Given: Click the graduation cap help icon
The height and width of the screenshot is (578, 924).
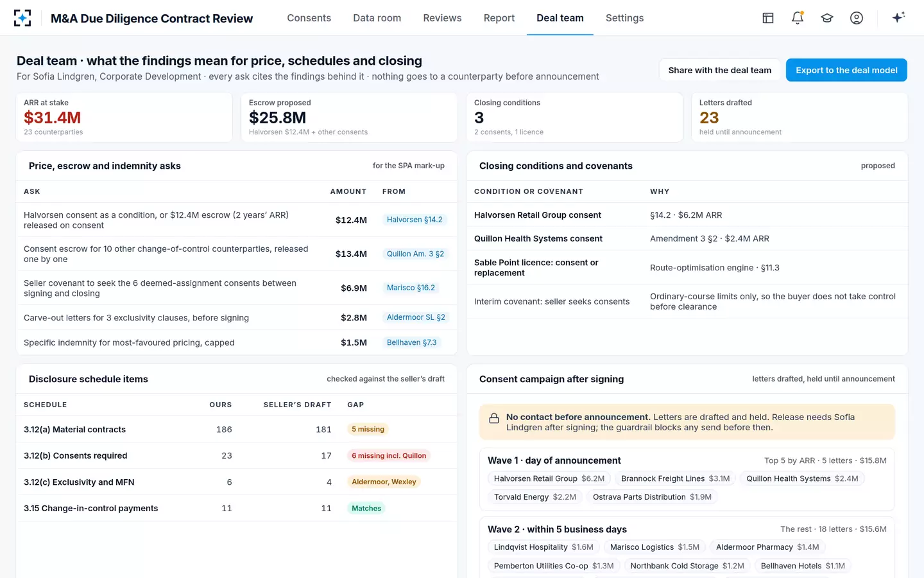Looking at the screenshot, I should 827,18.
